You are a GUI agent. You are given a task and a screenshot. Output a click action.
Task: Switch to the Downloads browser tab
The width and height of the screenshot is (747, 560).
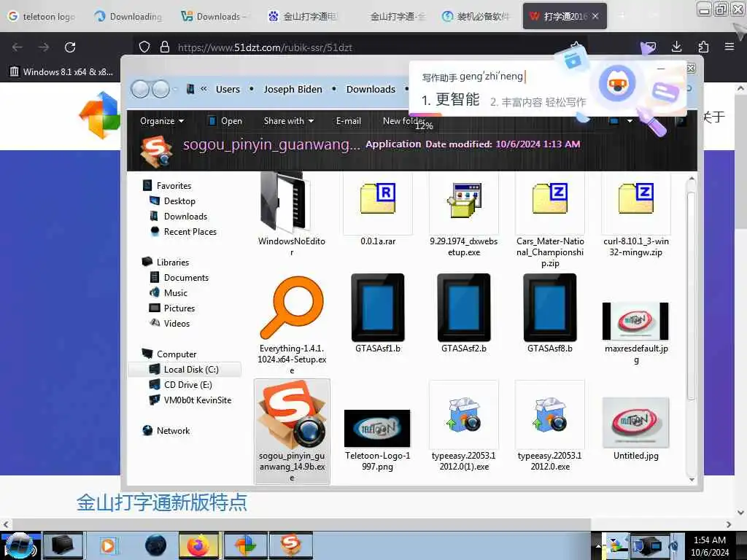click(214, 16)
